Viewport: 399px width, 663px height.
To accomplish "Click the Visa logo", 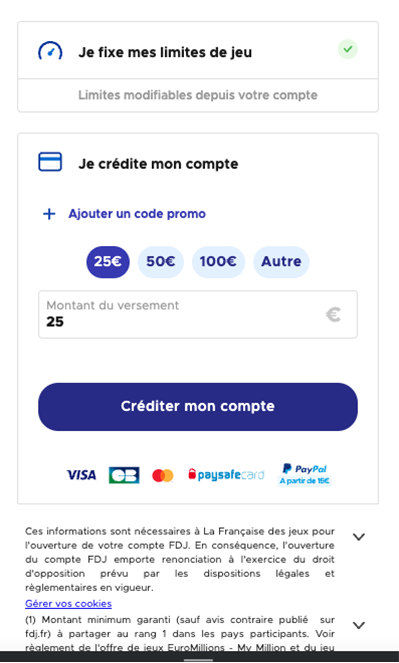I will point(81,475).
